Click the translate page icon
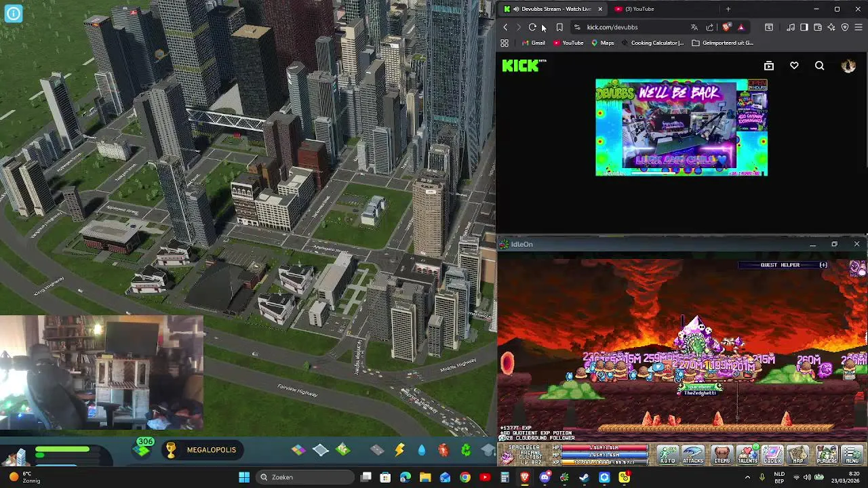The height and width of the screenshot is (488, 868). tap(694, 27)
